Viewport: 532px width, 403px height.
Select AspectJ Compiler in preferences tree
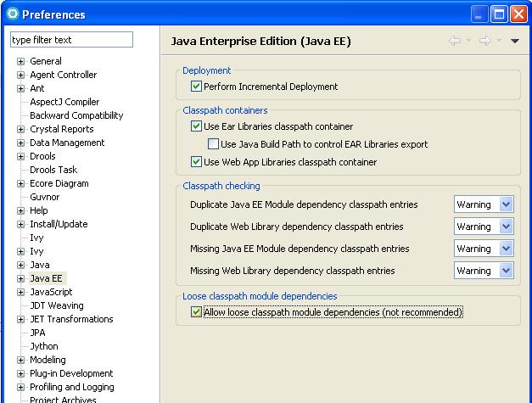(64, 102)
